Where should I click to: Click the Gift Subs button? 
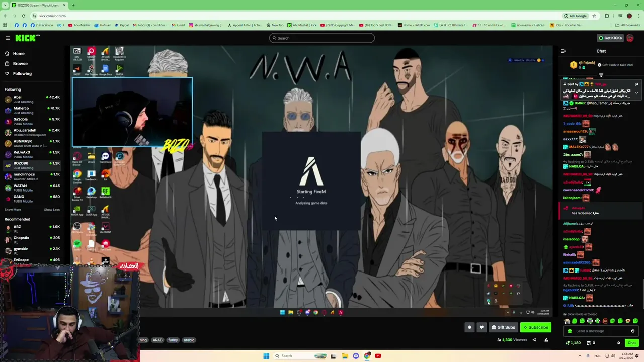point(503,327)
